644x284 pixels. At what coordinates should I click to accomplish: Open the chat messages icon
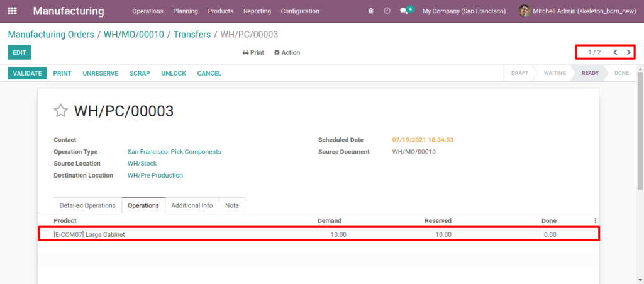point(404,11)
